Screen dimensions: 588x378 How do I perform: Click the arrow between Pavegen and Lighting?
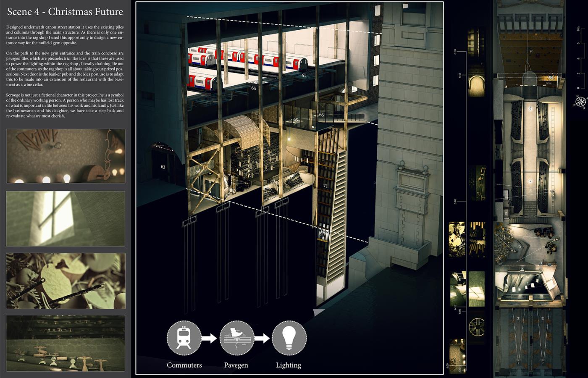point(262,338)
